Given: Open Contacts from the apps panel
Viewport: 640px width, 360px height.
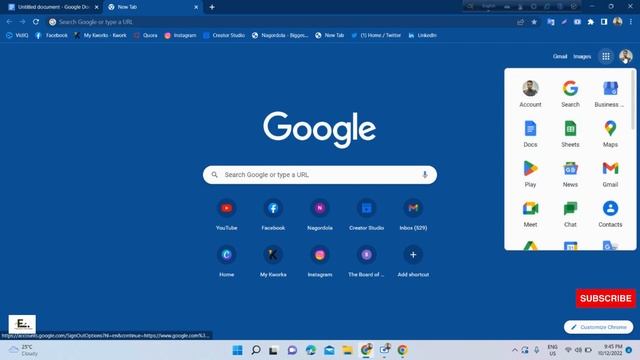Looking at the screenshot, I should [x=610, y=214].
